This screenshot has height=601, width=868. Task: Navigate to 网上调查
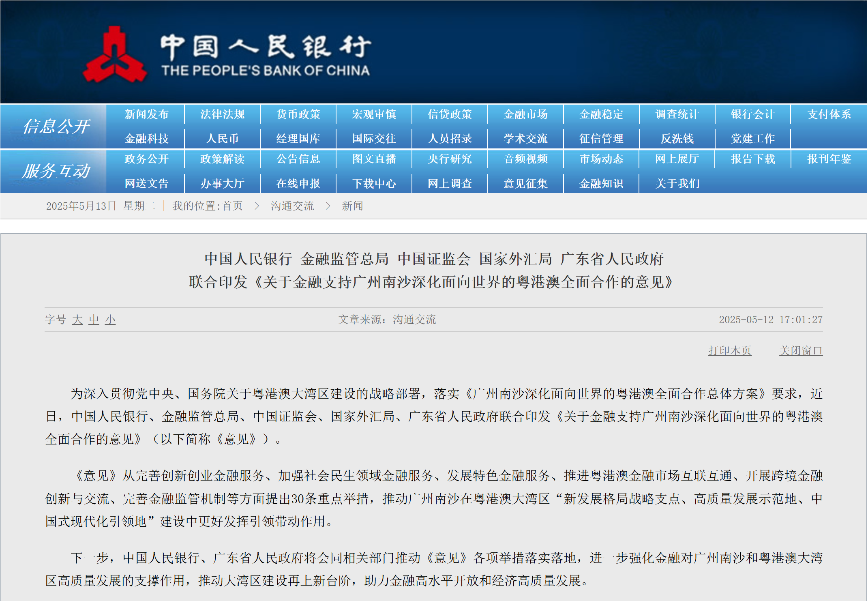(450, 184)
